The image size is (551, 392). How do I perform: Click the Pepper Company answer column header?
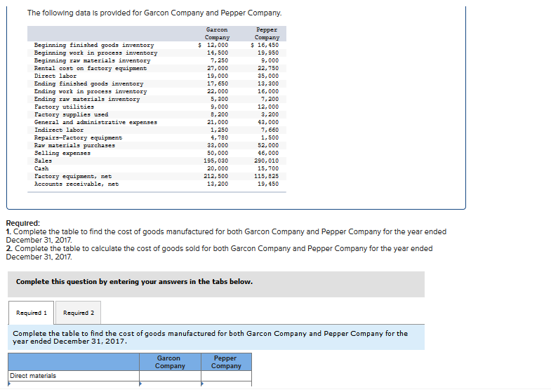[226, 362]
